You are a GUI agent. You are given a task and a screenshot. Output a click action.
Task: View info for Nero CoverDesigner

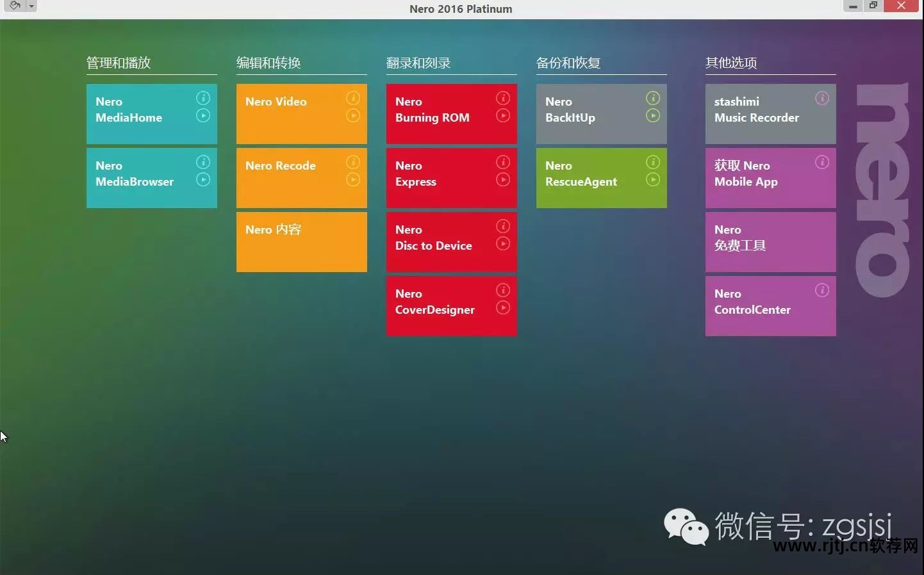click(x=503, y=290)
